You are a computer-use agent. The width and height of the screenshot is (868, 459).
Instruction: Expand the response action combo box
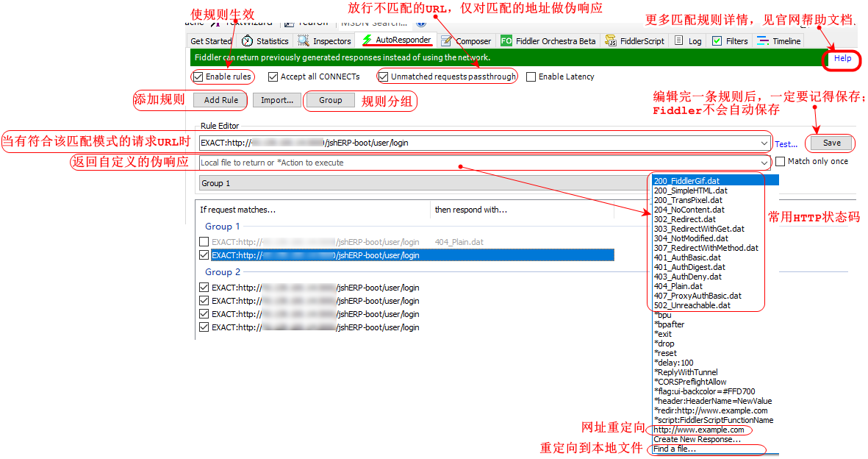click(x=765, y=161)
